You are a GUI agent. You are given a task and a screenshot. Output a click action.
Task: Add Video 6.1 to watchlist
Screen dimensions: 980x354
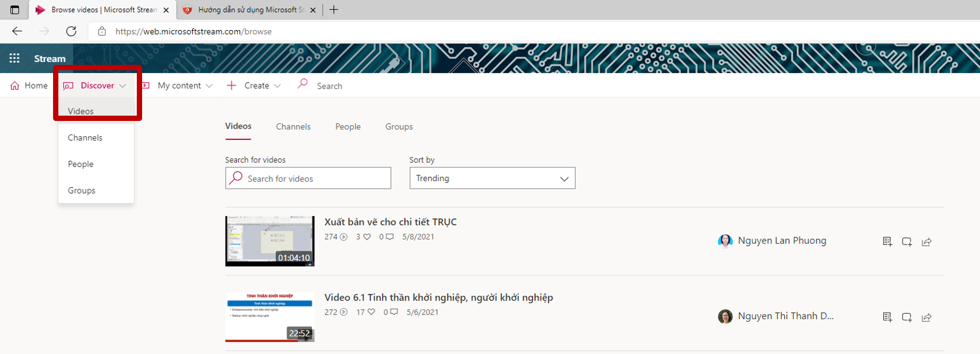coord(887,317)
